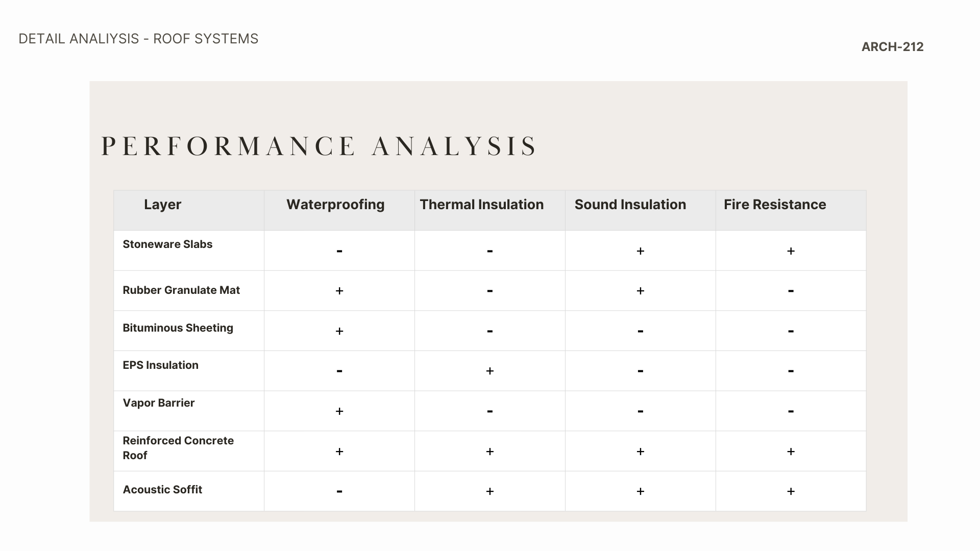
Task: Select the Vapor Barrier row label
Action: pyautogui.click(x=158, y=403)
